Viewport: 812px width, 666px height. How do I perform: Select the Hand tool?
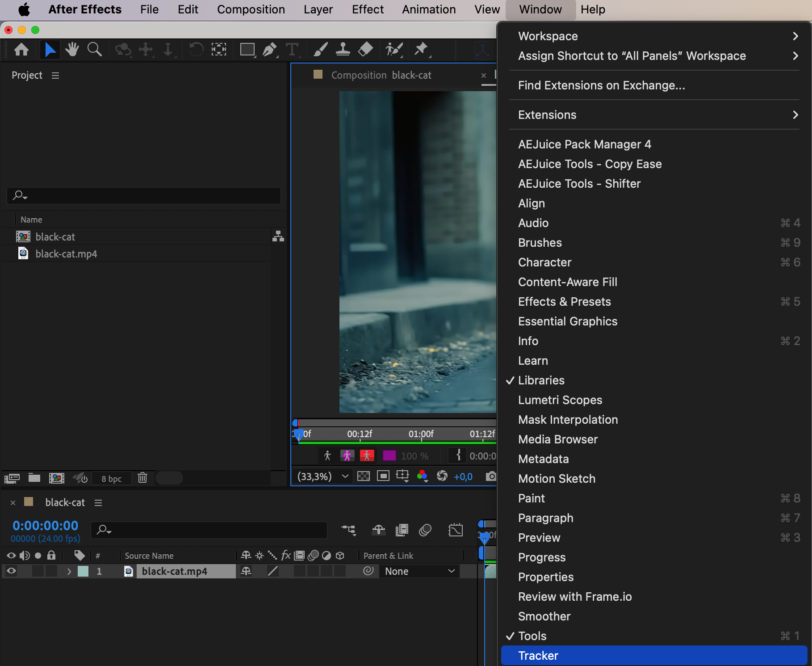click(72, 49)
